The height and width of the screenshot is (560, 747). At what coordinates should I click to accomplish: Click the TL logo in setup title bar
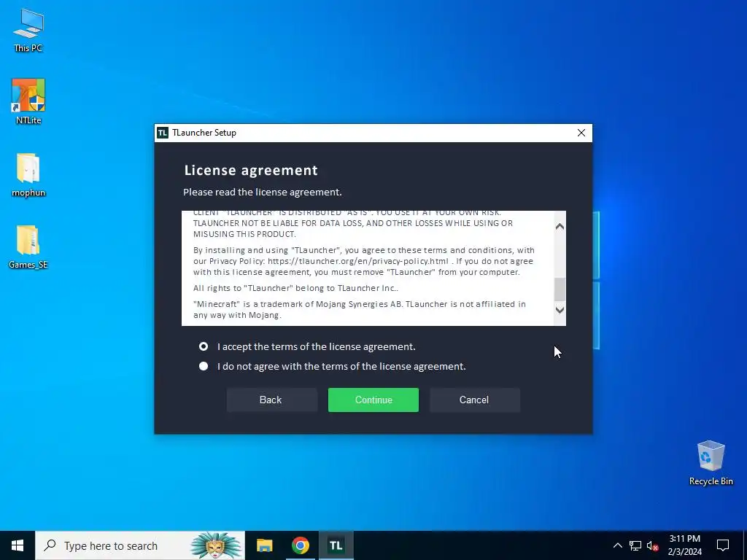163,133
